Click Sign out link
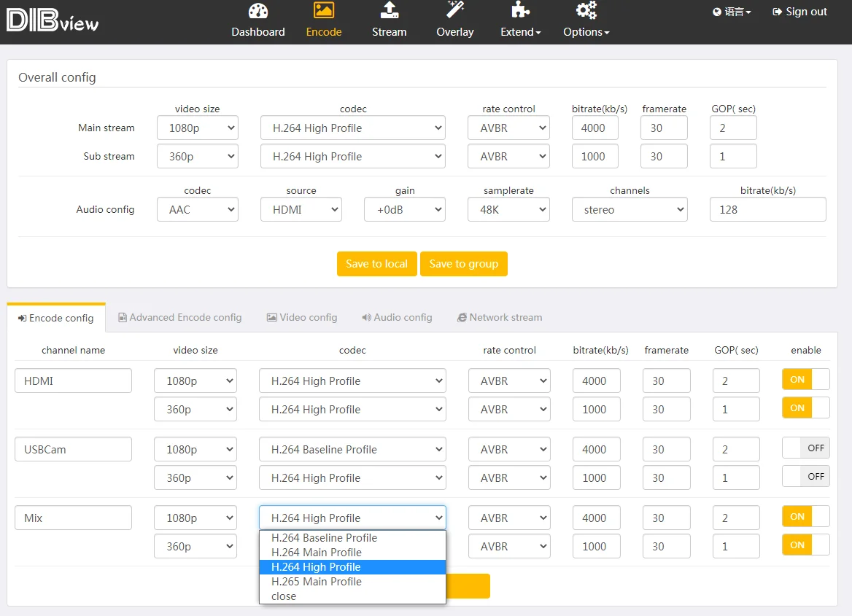This screenshot has width=852, height=616. 799,12
